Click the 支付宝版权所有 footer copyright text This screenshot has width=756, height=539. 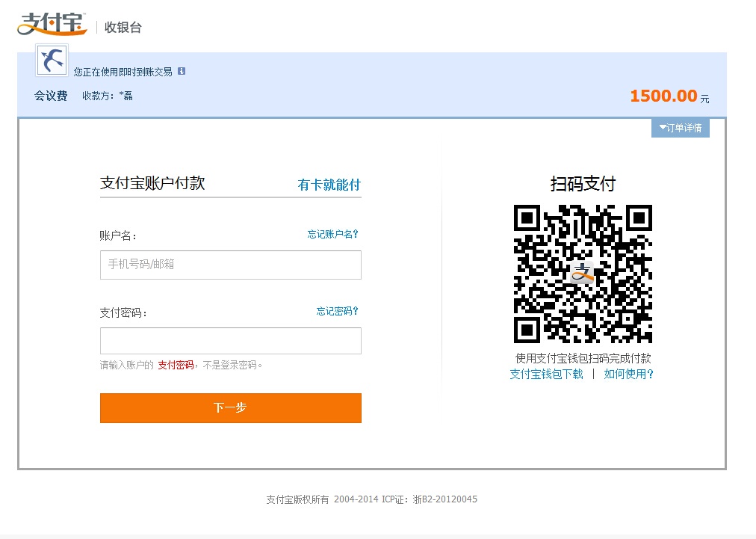[297, 499]
